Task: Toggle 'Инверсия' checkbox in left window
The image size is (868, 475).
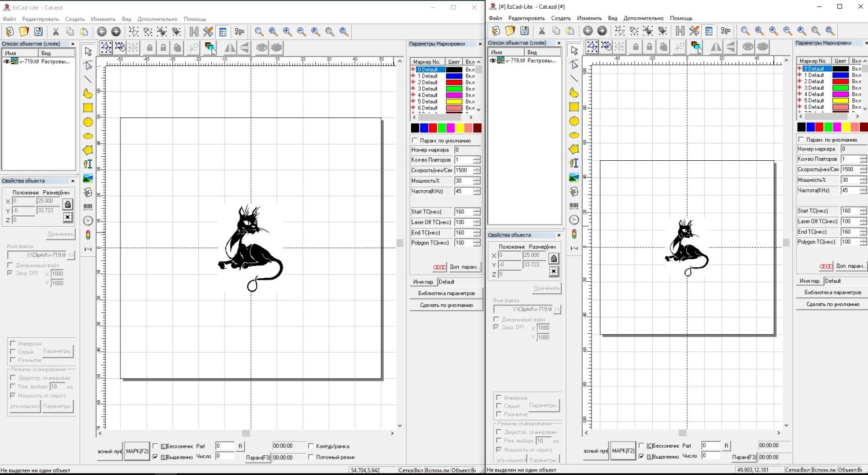Action: click(x=13, y=343)
